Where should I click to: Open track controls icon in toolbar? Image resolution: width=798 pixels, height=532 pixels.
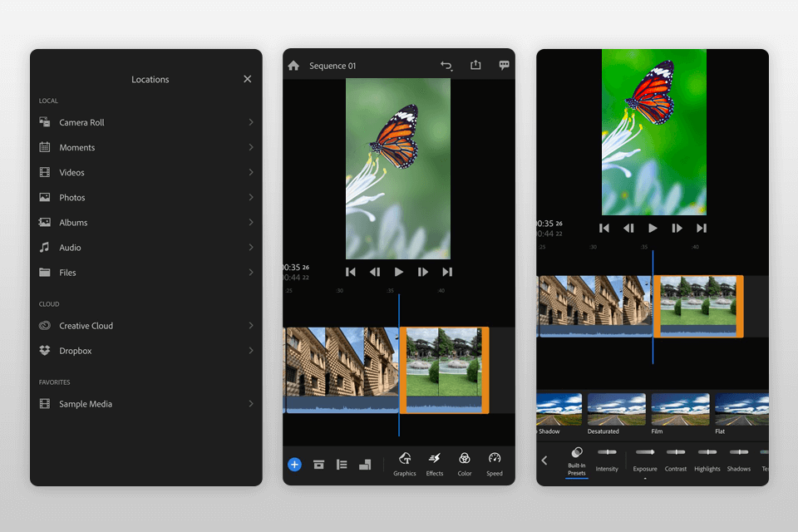[342, 465]
